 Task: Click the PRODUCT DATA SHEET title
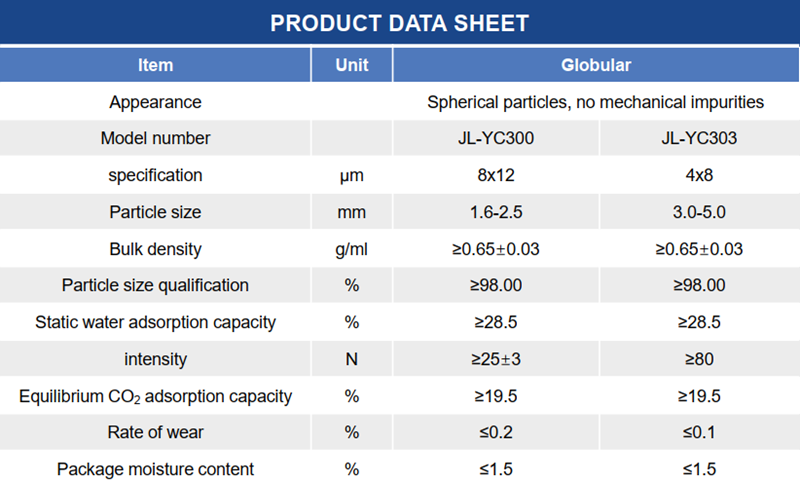pyautogui.click(x=399, y=23)
